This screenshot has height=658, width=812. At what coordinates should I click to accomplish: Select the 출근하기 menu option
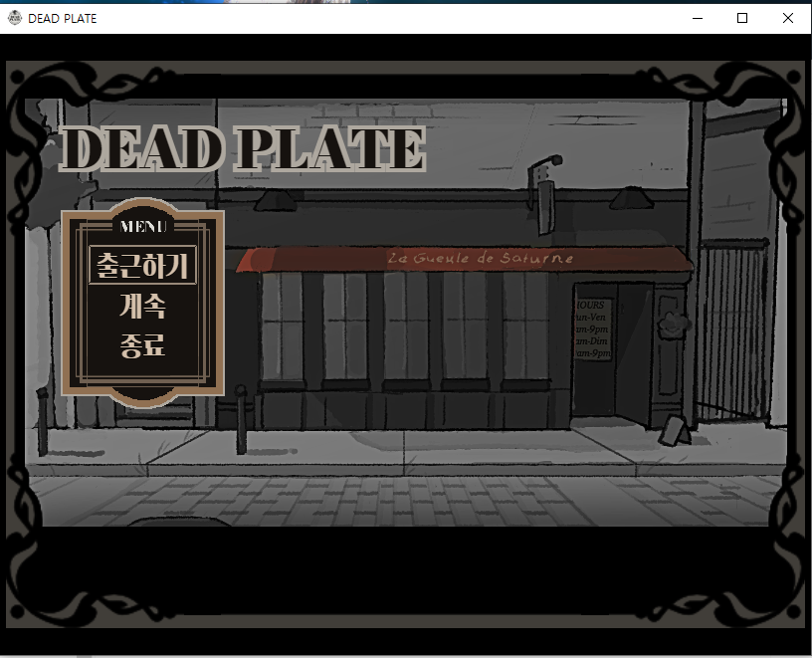142,265
